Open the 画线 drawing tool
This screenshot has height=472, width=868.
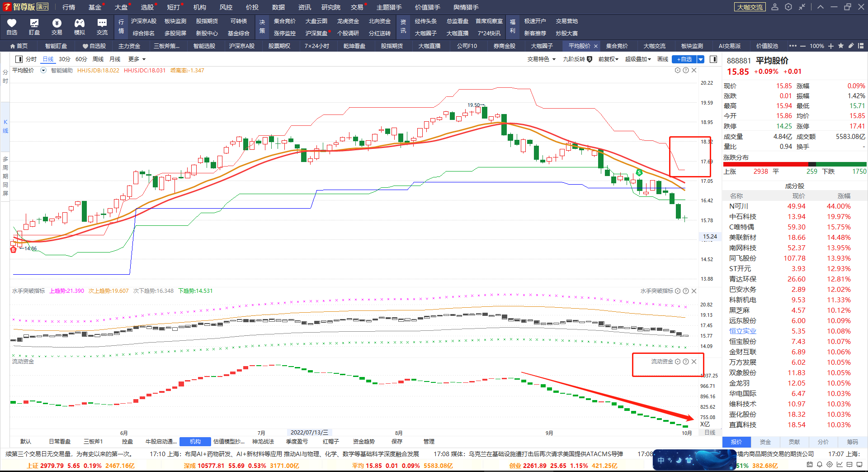[663, 59]
